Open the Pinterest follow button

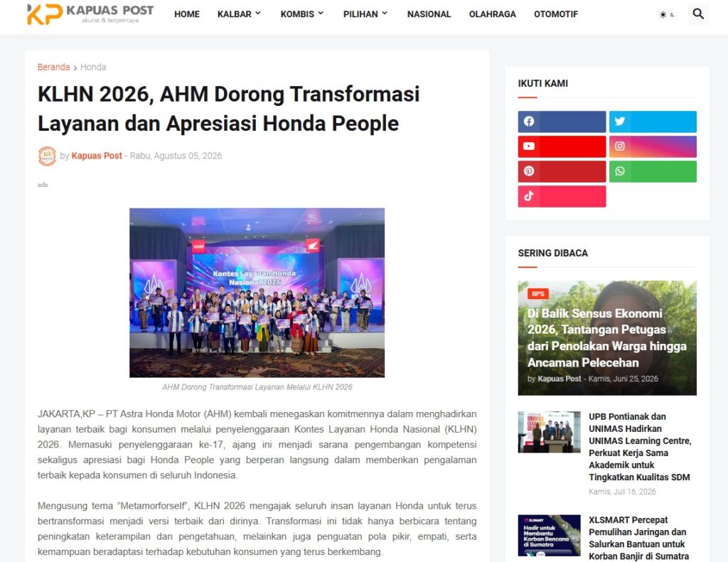click(562, 171)
